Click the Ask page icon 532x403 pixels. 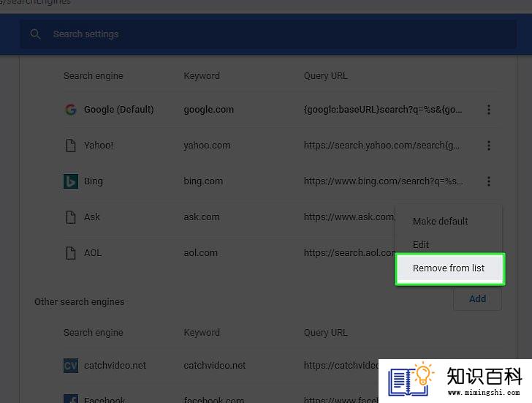pos(71,217)
